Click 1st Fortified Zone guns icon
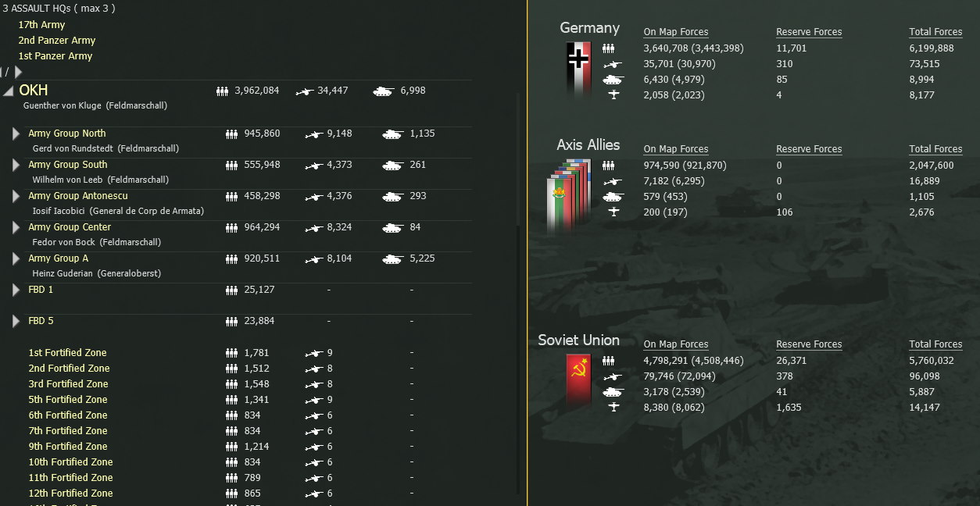980x506 pixels. pos(314,354)
